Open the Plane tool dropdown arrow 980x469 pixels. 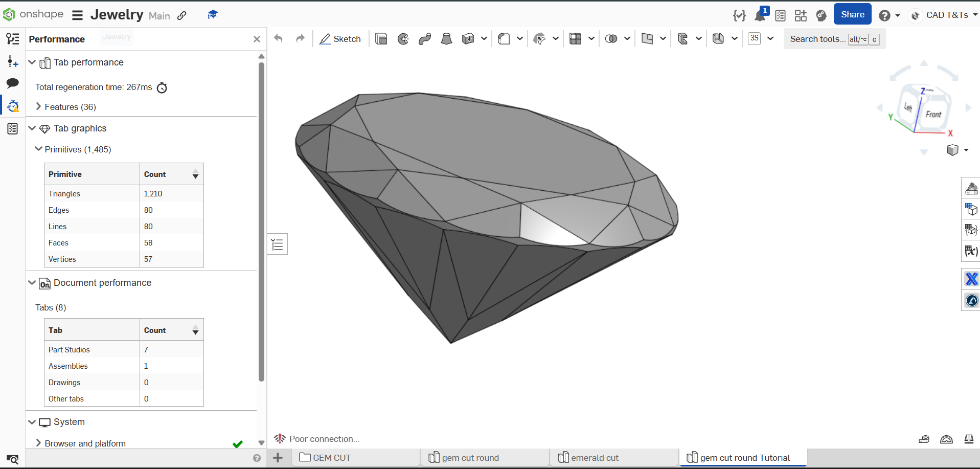coord(663,39)
